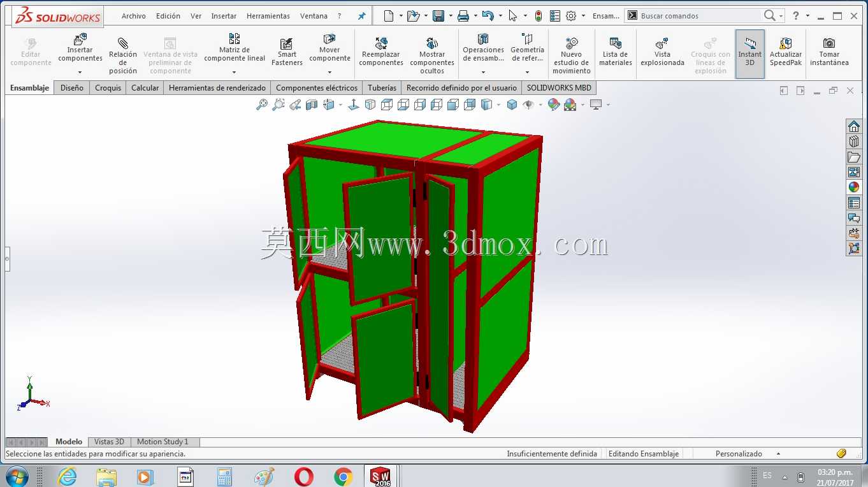Open the Insertar menu
868x487 pixels.
tap(224, 16)
